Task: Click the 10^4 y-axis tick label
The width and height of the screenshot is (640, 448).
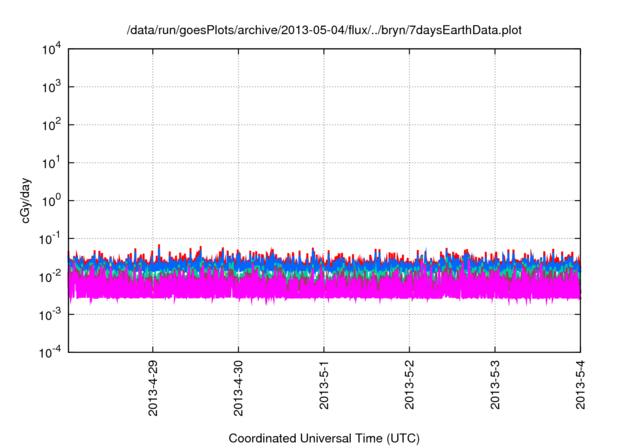Action: tap(52, 50)
